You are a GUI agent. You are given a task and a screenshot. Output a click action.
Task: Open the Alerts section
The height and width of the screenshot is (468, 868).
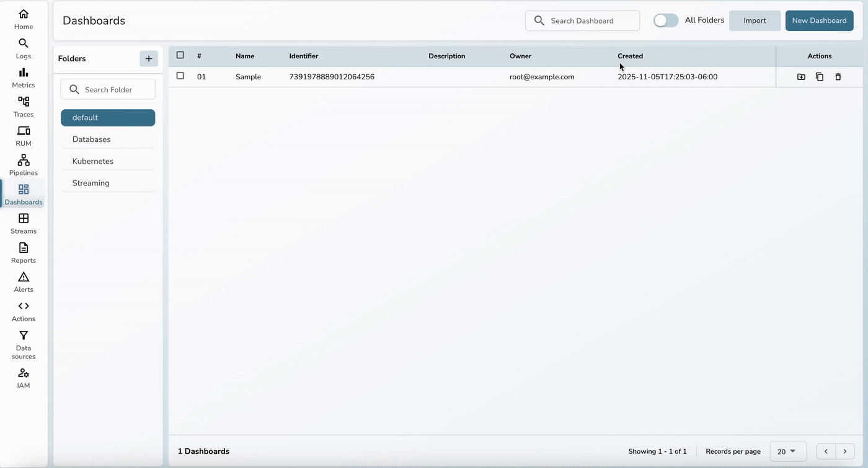point(23,280)
